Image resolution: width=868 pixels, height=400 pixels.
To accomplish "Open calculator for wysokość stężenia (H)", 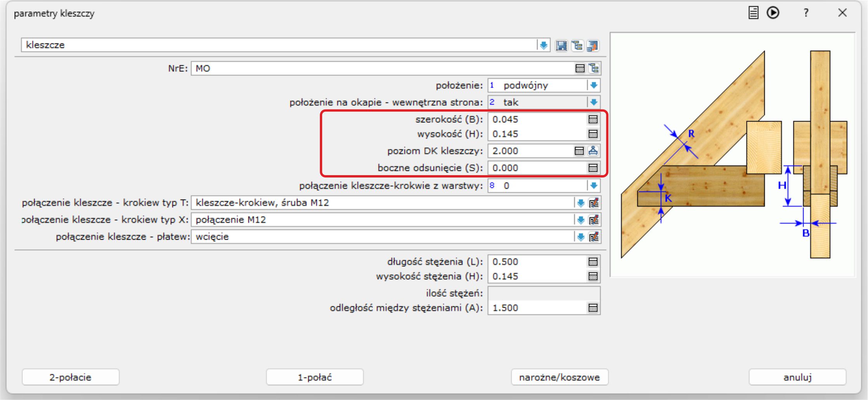I will 593,277.
